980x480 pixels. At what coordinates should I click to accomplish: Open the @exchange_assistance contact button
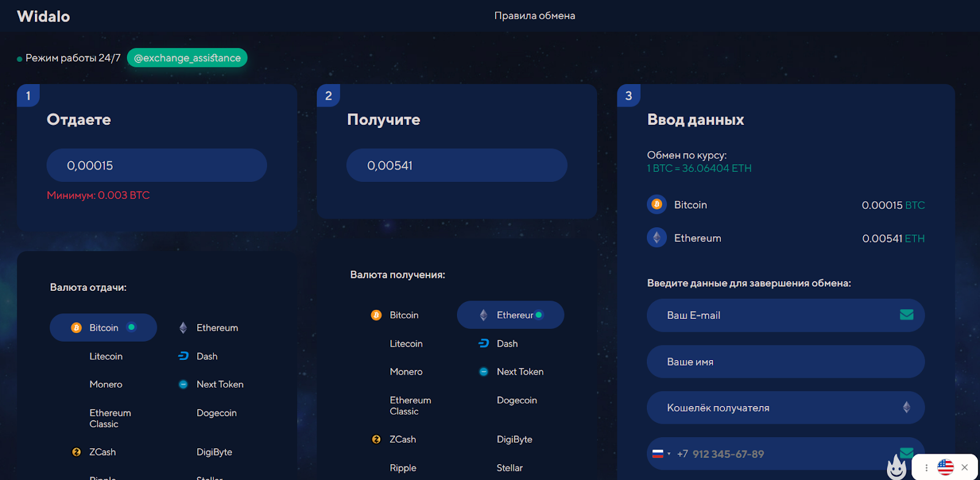tap(187, 58)
